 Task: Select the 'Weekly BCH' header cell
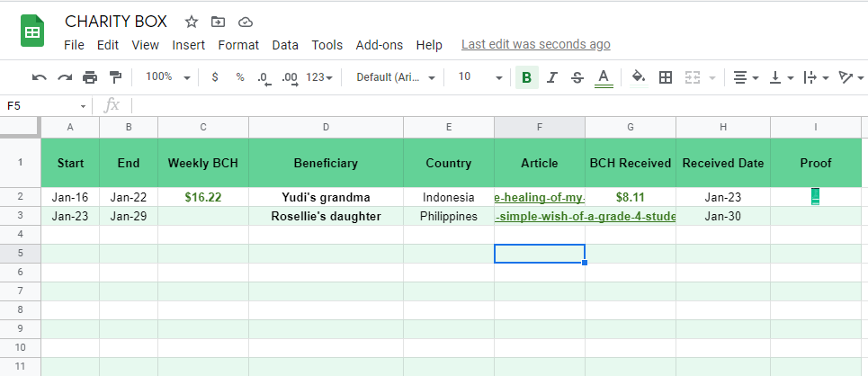[x=203, y=164]
